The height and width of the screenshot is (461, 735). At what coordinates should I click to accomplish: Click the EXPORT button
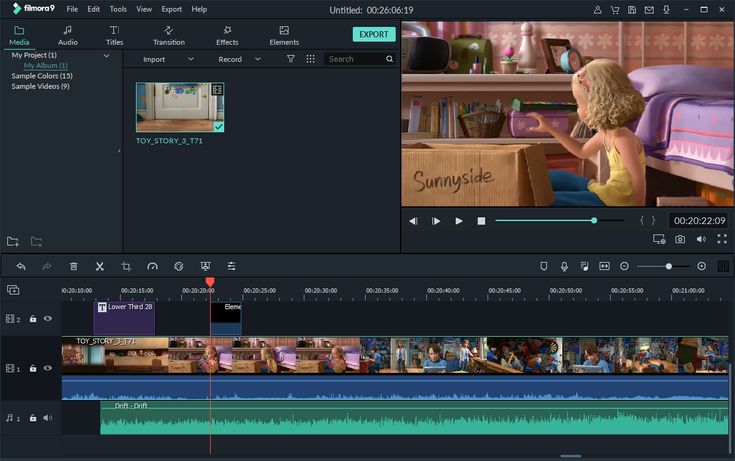(x=374, y=34)
